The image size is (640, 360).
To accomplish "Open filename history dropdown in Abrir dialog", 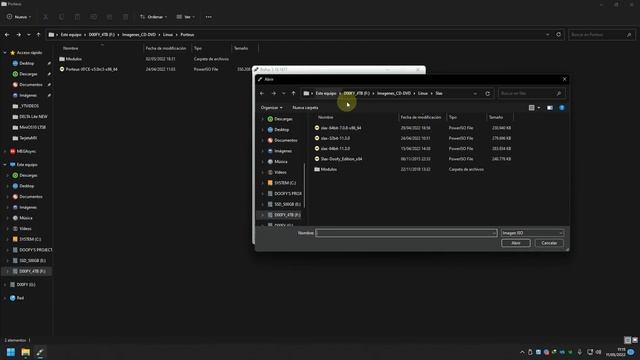I will [x=494, y=233].
